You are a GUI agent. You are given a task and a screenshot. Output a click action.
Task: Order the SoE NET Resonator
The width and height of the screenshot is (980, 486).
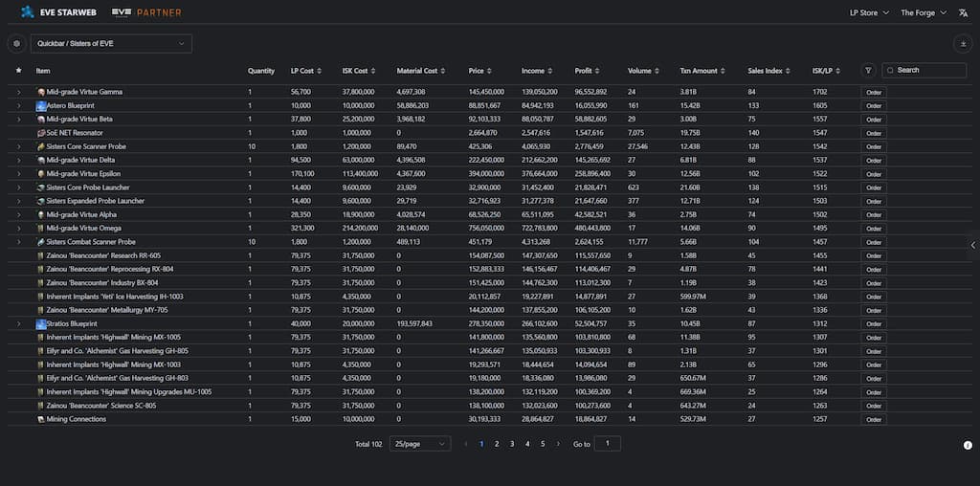tap(873, 133)
